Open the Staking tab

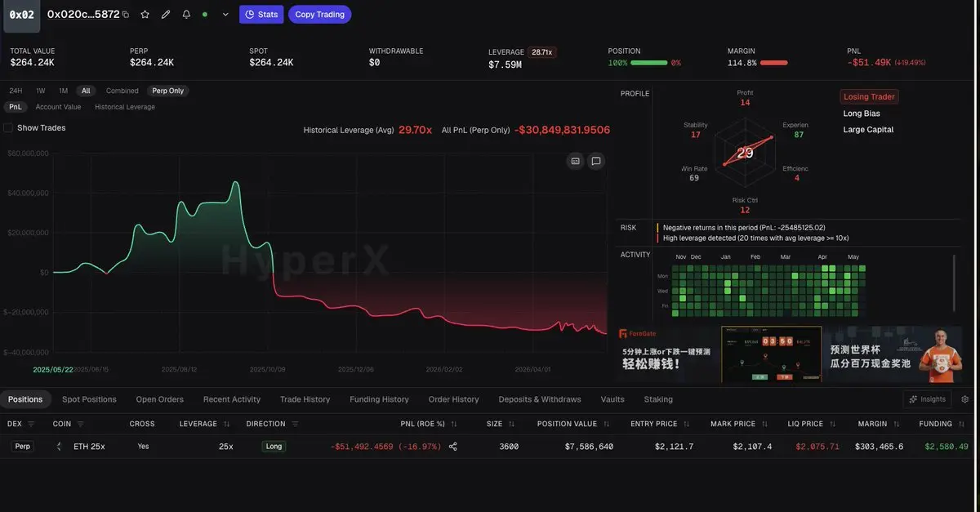[658, 399]
